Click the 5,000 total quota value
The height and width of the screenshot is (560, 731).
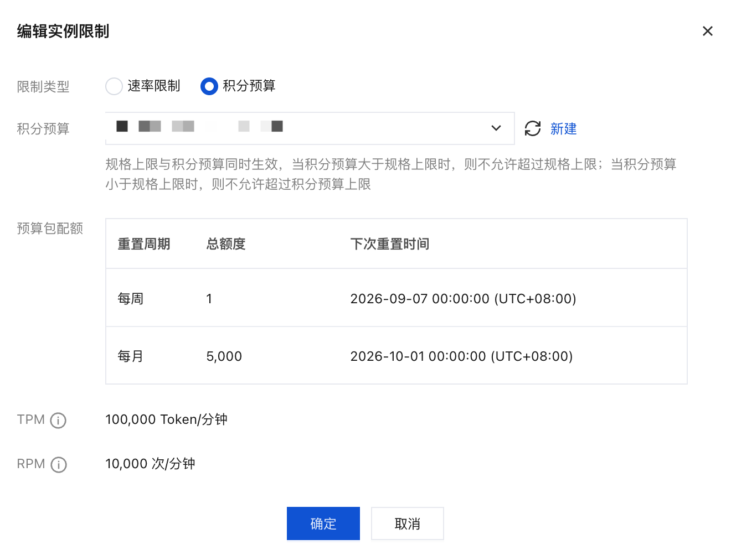[x=224, y=356]
